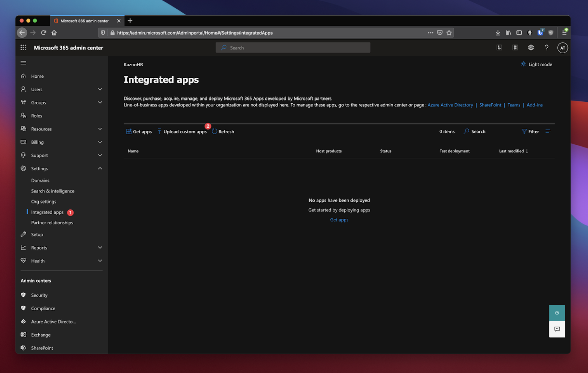This screenshot has height=373, width=588.
Task: Expand the Resources section chevron
Action: (x=100, y=129)
